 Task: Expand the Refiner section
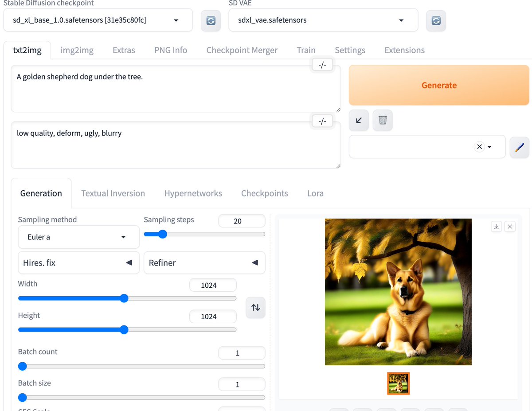(204, 262)
